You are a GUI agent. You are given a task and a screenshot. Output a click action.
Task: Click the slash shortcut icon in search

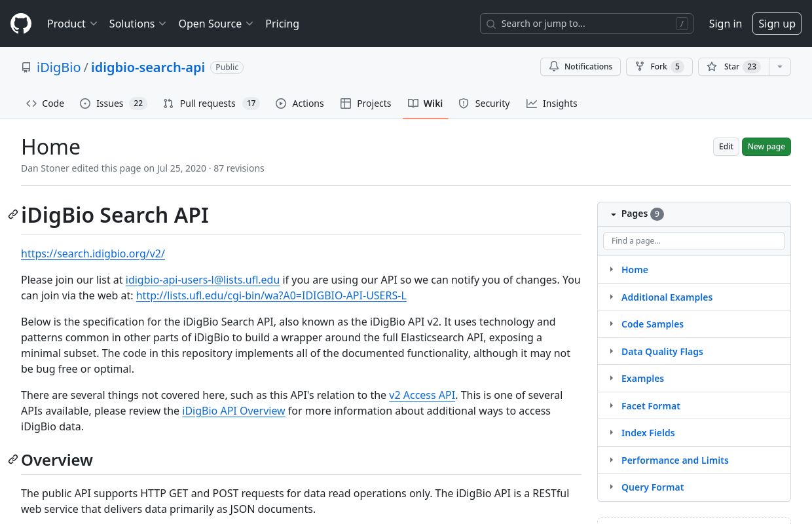click(682, 24)
